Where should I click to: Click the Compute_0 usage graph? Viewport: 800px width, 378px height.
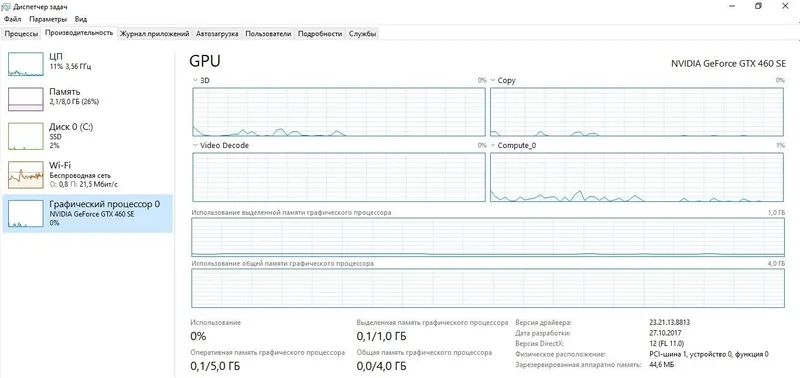coord(637,177)
